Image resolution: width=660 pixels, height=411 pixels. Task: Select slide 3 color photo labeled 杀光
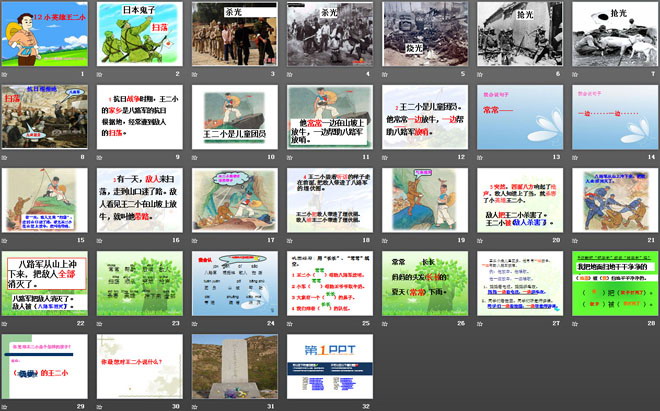pos(235,34)
